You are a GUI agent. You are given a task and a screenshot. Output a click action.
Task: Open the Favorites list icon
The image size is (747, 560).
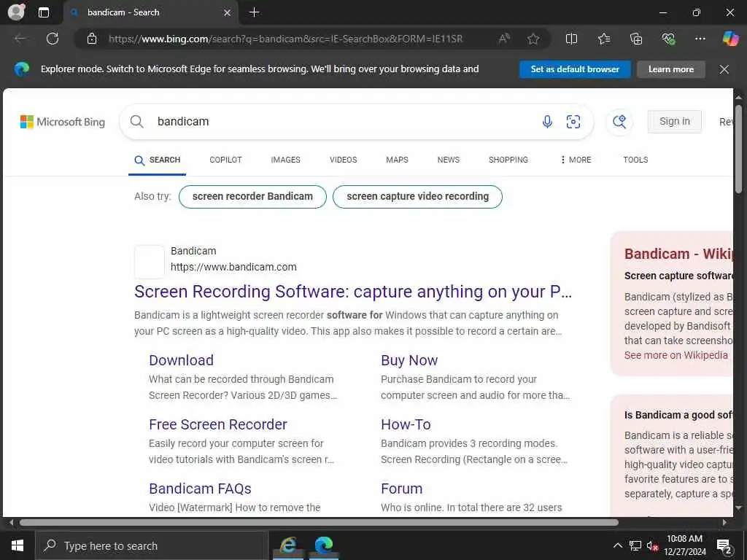(604, 39)
